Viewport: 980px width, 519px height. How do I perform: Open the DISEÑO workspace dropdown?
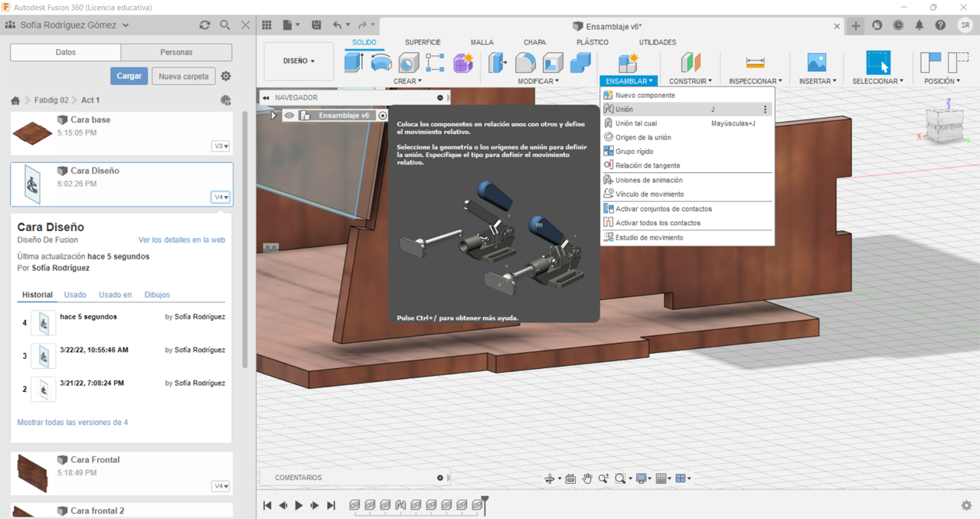tap(299, 61)
